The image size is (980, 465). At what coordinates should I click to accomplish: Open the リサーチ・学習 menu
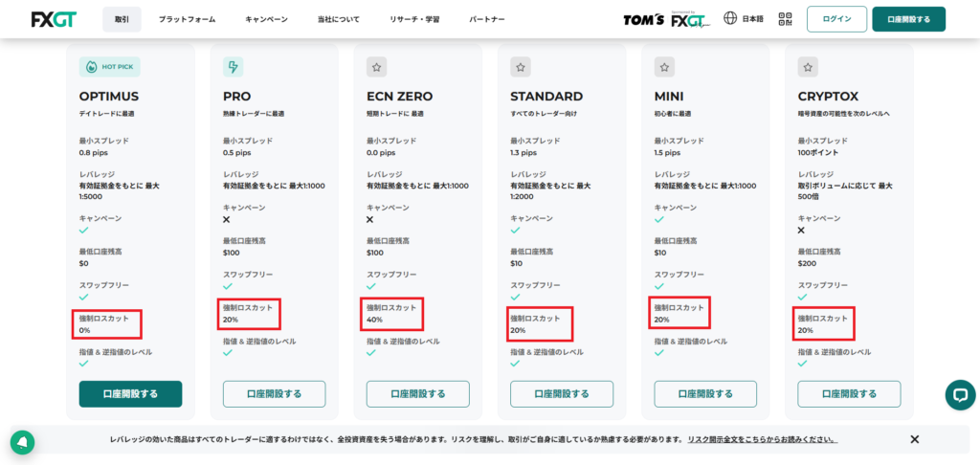414,19
